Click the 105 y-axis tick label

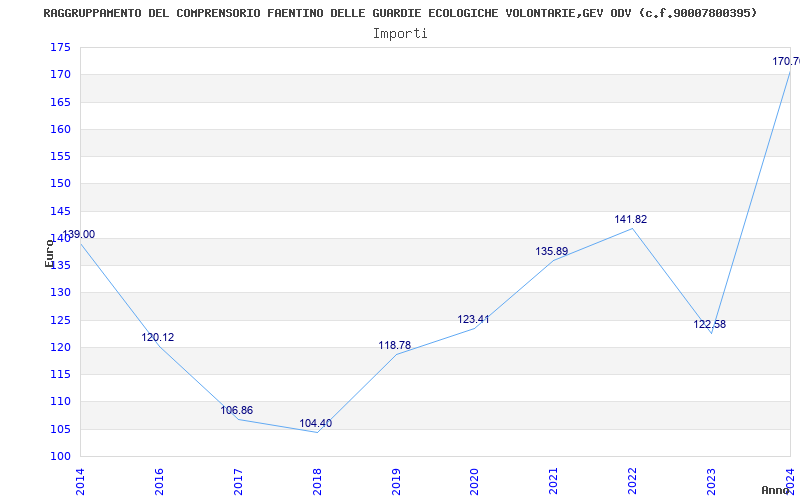tap(60, 429)
